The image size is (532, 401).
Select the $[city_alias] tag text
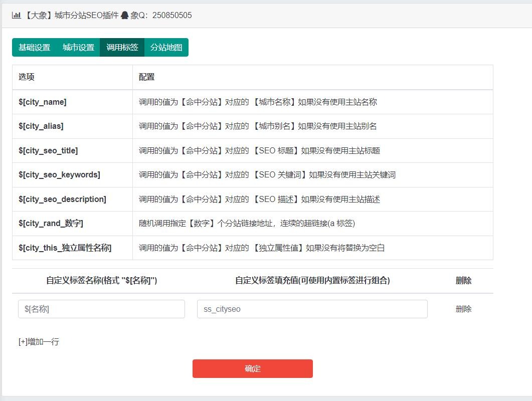pyautogui.click(x=41, y=126)
